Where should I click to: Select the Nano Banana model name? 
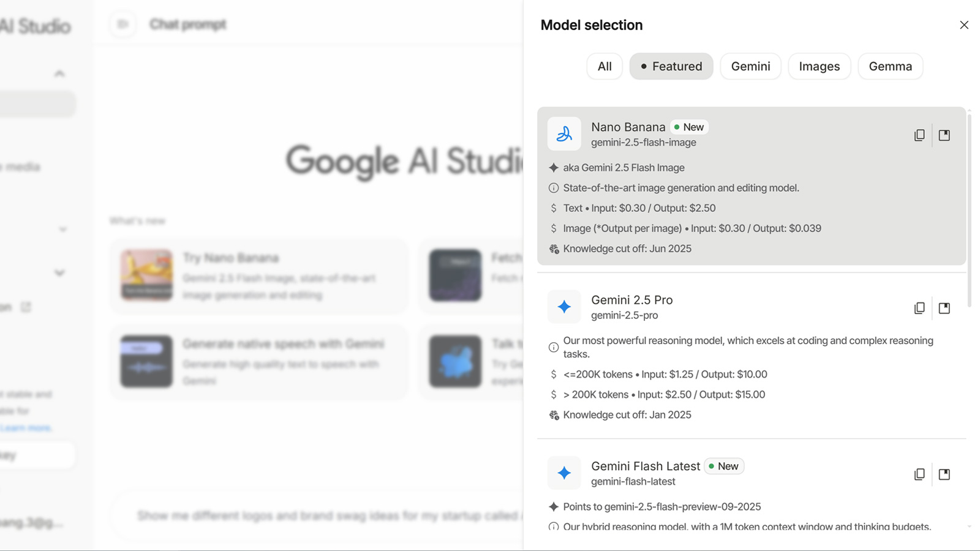coord(628,127)
